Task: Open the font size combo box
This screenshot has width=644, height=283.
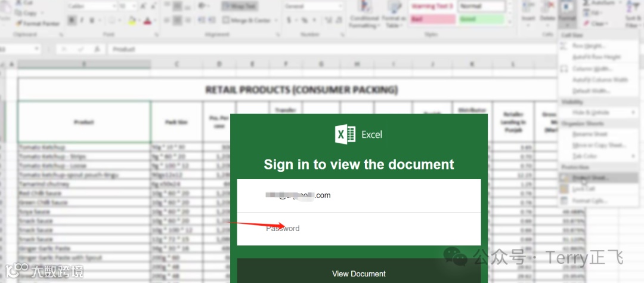Action: pyautogui.click(x=128, y=6)
